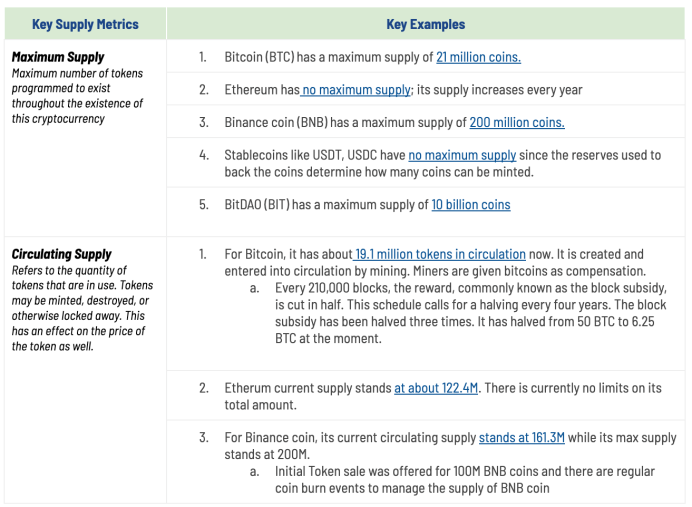Follow the '200 million coins.' link
The image size is (692, 507).
517,123
